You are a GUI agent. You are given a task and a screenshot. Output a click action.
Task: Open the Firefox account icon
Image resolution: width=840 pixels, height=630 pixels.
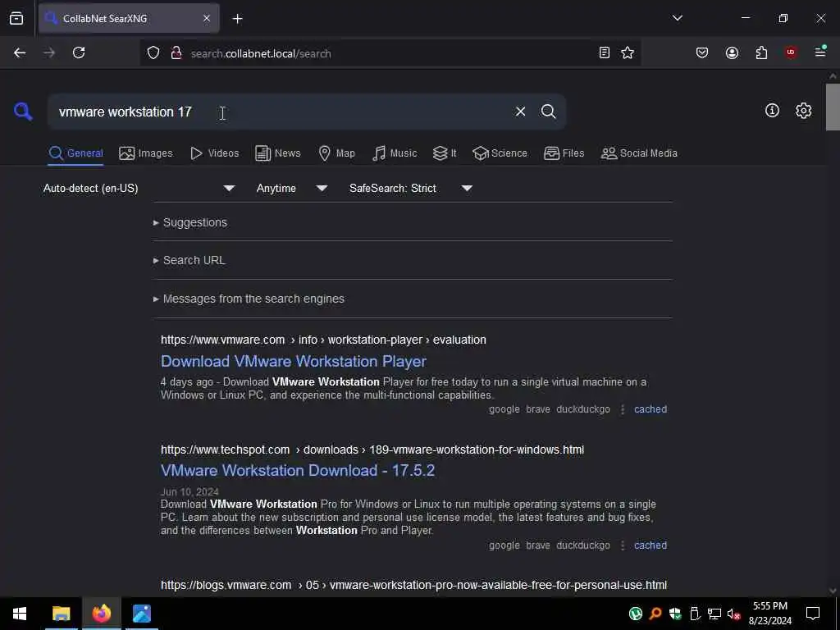(732, 52)
